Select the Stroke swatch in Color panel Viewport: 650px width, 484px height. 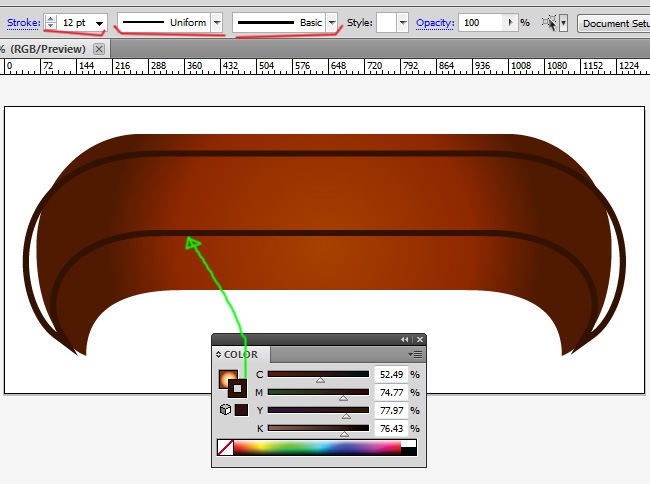click(x=237, y=387)
